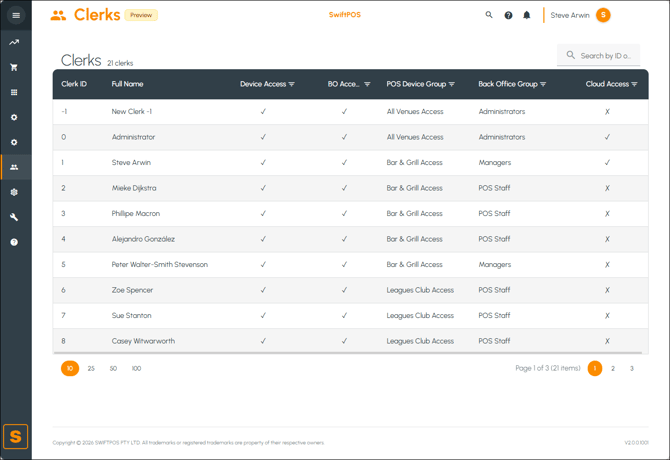
Task: Open search via header magnifier icon
Action: pos(489,15)
